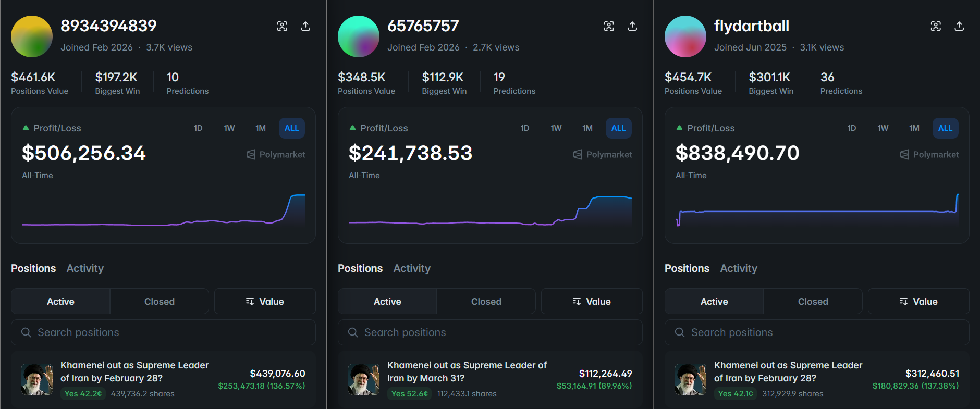Click the scan icon beside 65765757's name
This screenshot has height=409, width=980.
tap(609, 26)
